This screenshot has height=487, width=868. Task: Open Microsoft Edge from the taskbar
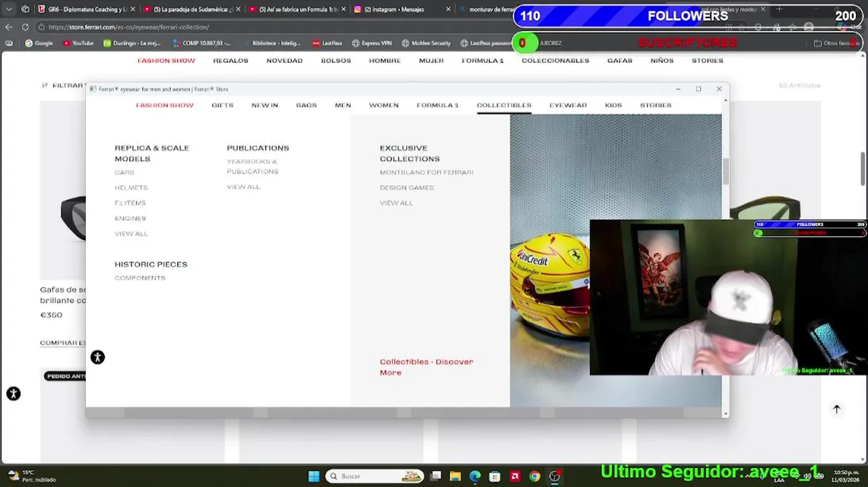pos(475,476)
